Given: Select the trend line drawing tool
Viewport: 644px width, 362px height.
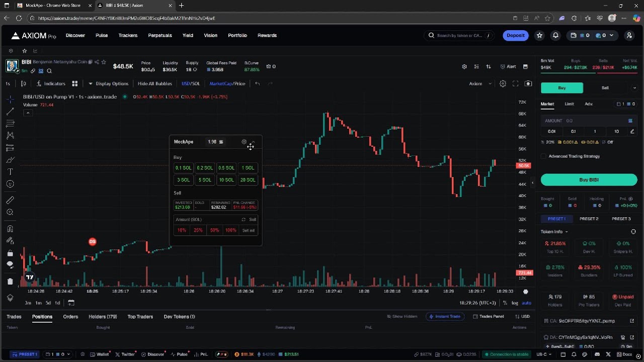Looking at the screenshot, I should click(x=10, y=112).
